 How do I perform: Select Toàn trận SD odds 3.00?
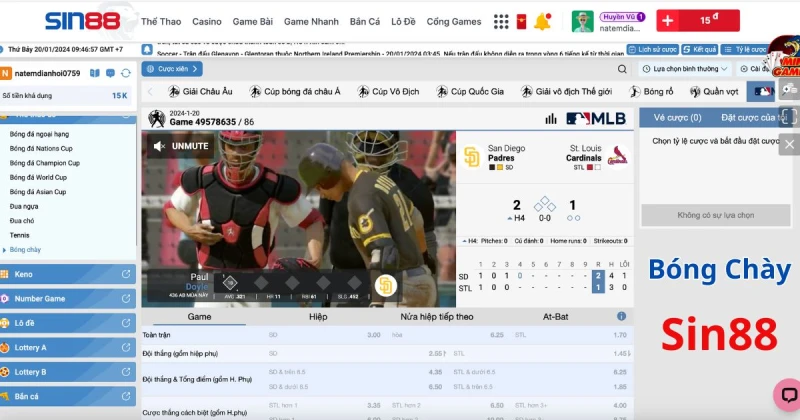(374, 335)
